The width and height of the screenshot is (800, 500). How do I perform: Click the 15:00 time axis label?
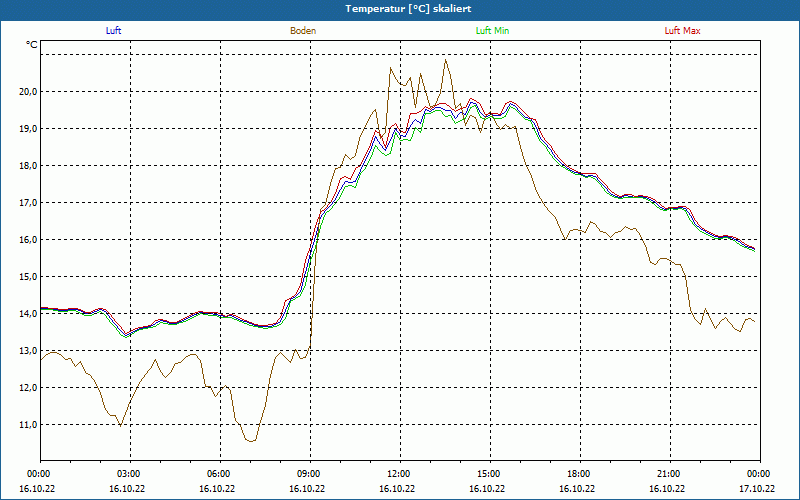pyautogui.click(x=490, y=474)
